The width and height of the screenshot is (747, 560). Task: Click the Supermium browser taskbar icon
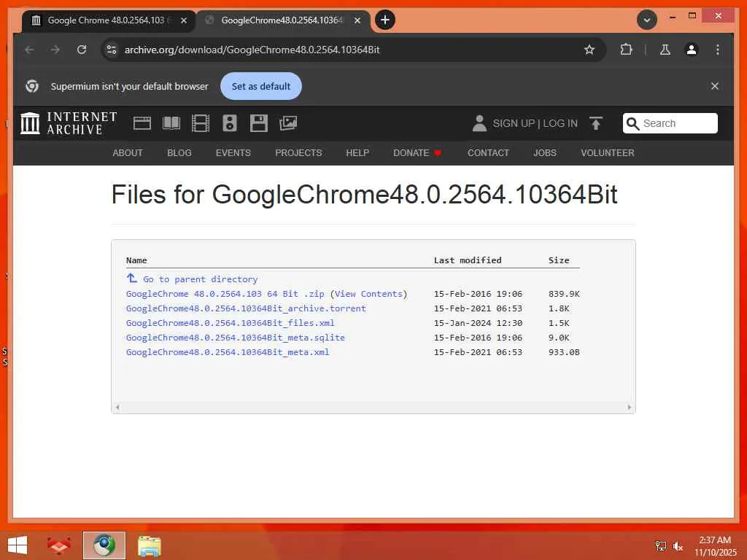104,545
